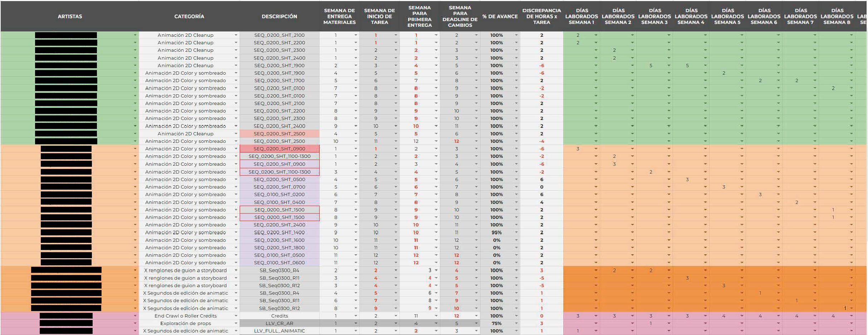Open artist dropdown in the Credits row

click(x=135, y=316)
